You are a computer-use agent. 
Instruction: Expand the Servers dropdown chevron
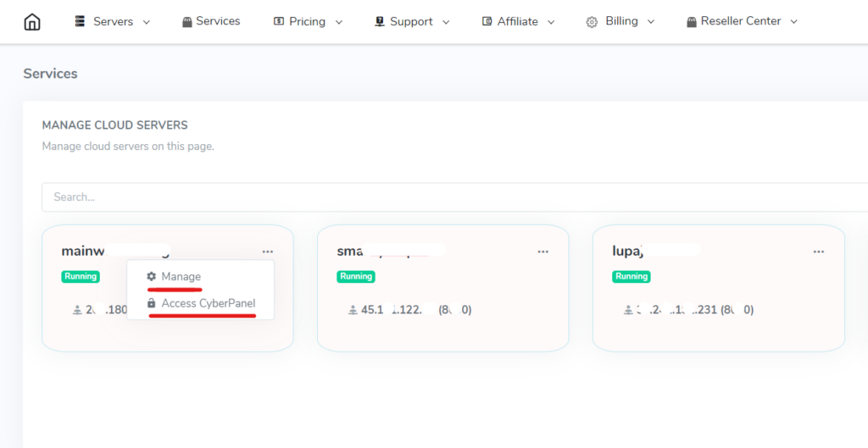click(x=146, y=22)
